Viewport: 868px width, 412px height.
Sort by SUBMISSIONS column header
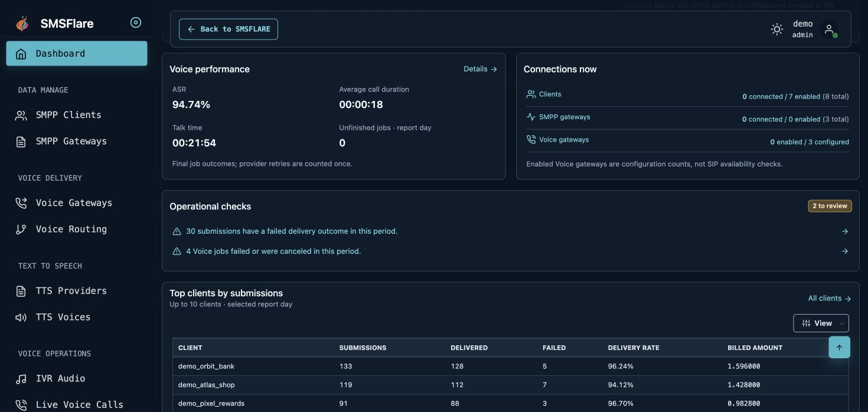tap(363, 348)
